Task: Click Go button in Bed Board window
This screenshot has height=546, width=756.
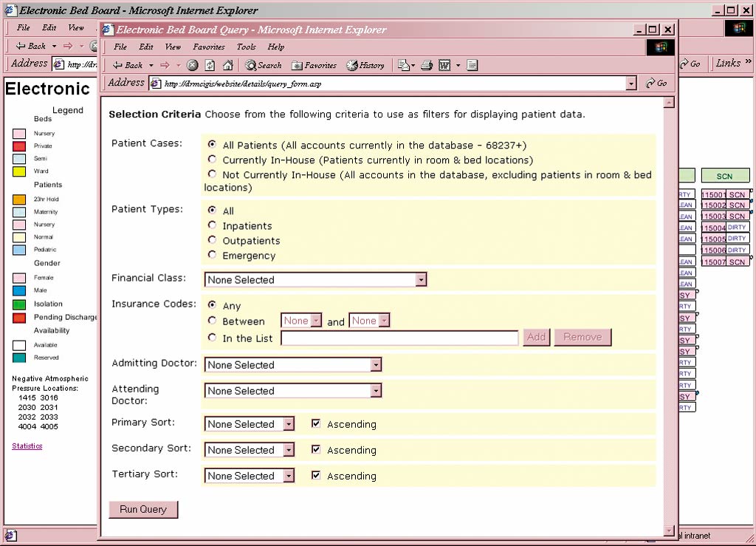Action: pyautogui.click(x=690, y=64)
